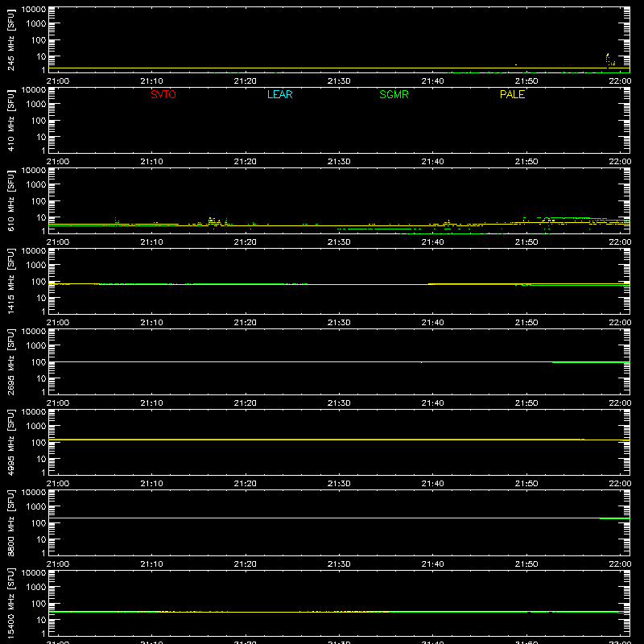The image size is (644, 644).
Task: Click the 22:00 time label of 245 MHz plot
Action: [x=620, y=81]
